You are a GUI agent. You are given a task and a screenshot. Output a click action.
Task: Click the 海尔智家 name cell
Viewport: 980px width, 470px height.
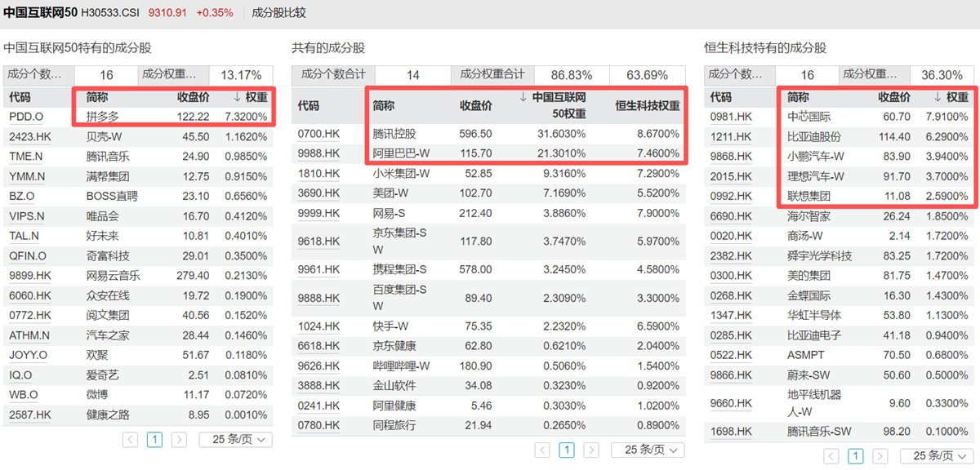[x=808, y=216]
